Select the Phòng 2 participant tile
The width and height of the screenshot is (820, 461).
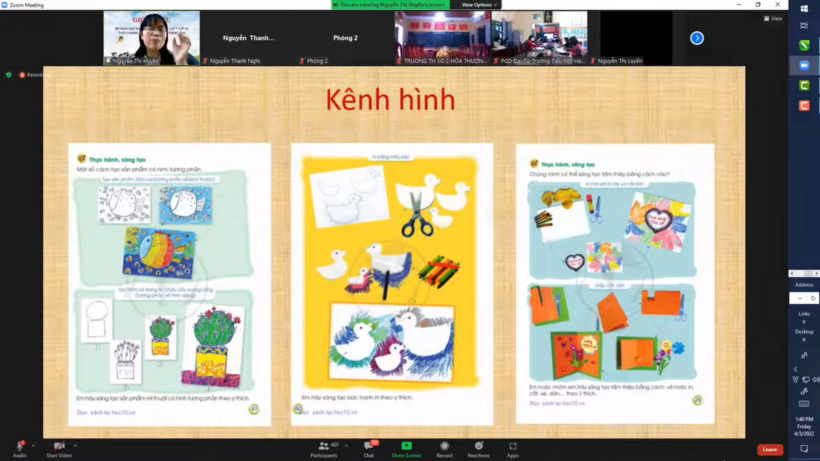[x=345, y=38]
